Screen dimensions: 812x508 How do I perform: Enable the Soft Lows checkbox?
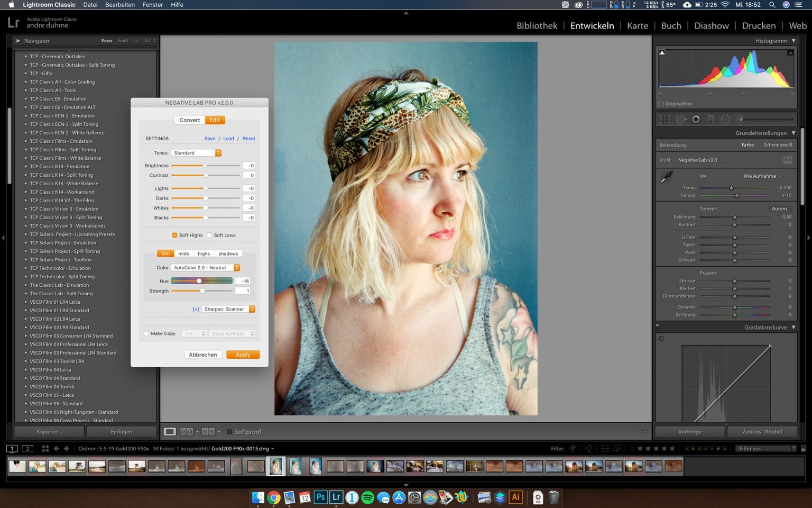209,235
